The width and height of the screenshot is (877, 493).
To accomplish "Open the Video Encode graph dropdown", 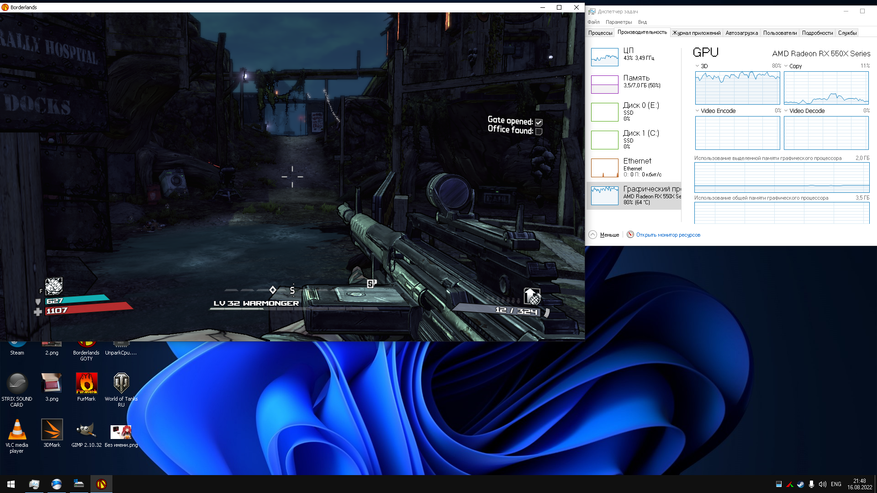I will 697,111.
